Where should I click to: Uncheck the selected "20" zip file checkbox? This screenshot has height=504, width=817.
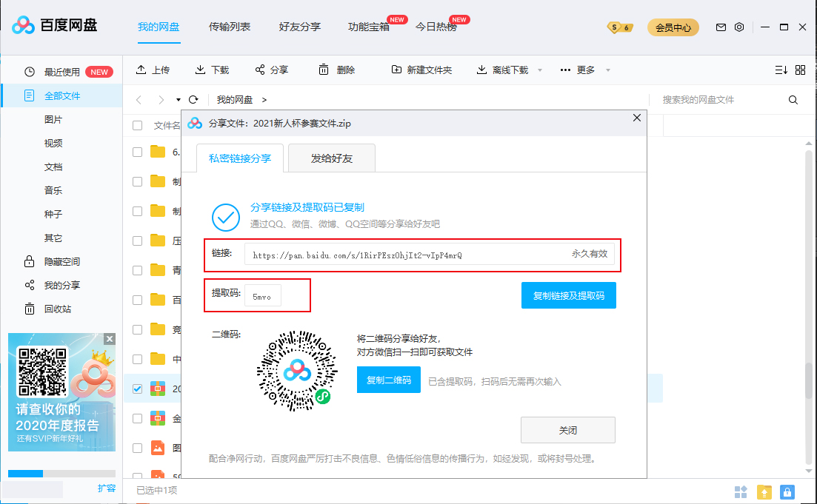pos(138,389)
